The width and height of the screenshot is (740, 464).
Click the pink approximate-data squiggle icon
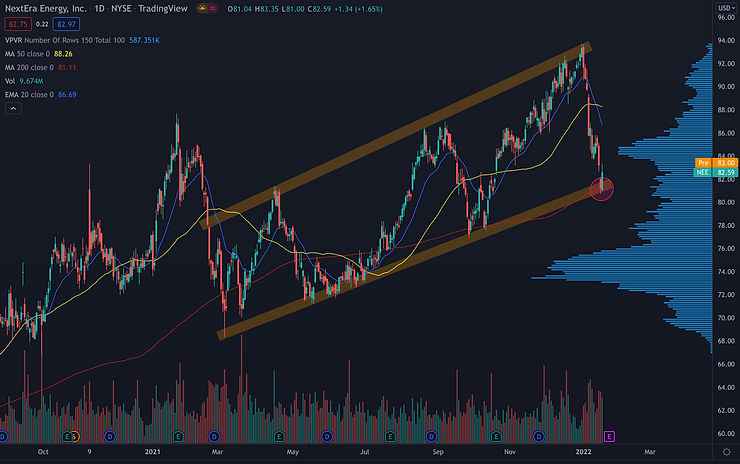coord(213,8)
